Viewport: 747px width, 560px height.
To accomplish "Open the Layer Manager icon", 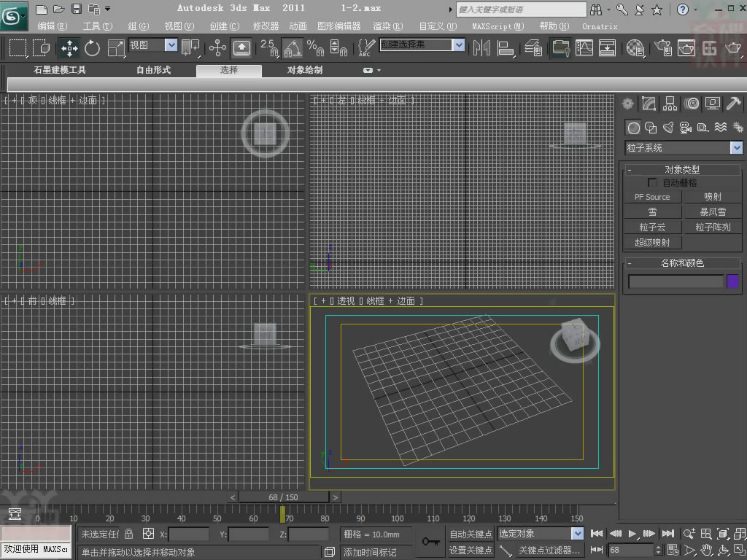I will click(x=533, y=48).
